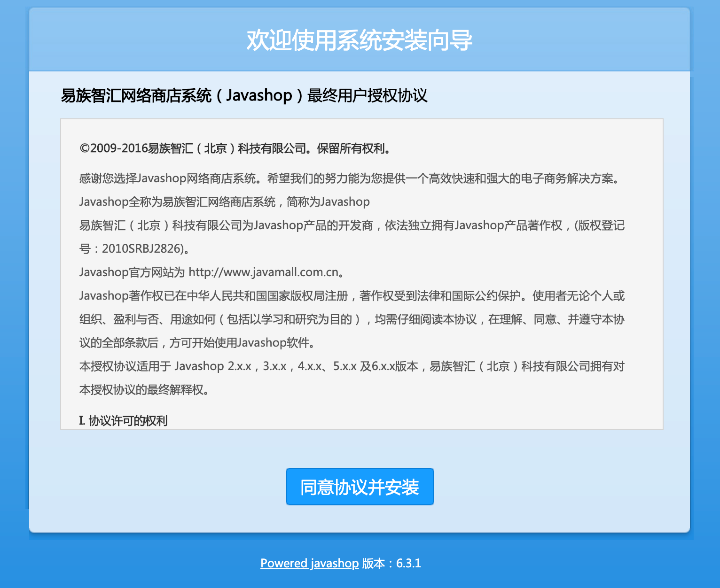Click the line starting 本授权协议适用于 Javashop 2.x.x
720x588 pixels.
click(352, 366)
